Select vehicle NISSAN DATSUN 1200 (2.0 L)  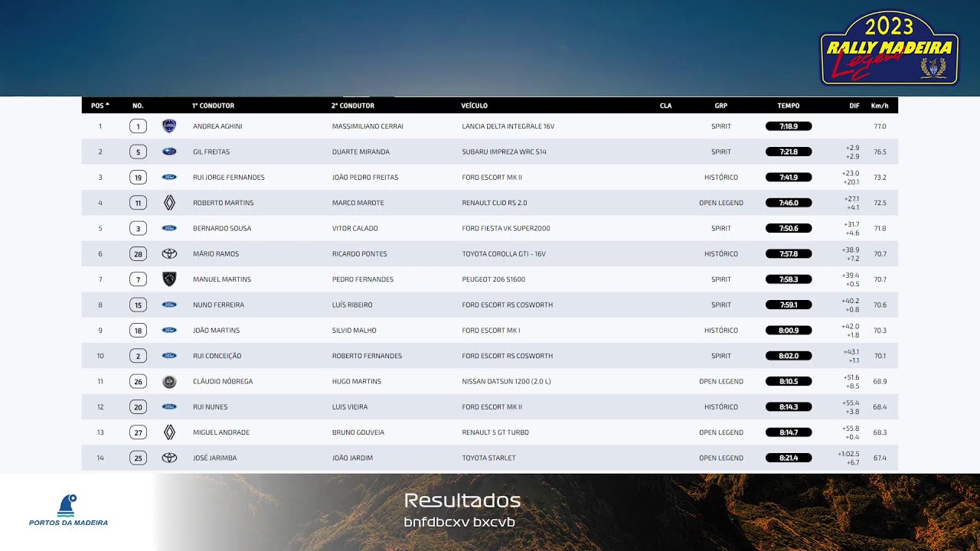pyautogui.click(x=506, y=381)
